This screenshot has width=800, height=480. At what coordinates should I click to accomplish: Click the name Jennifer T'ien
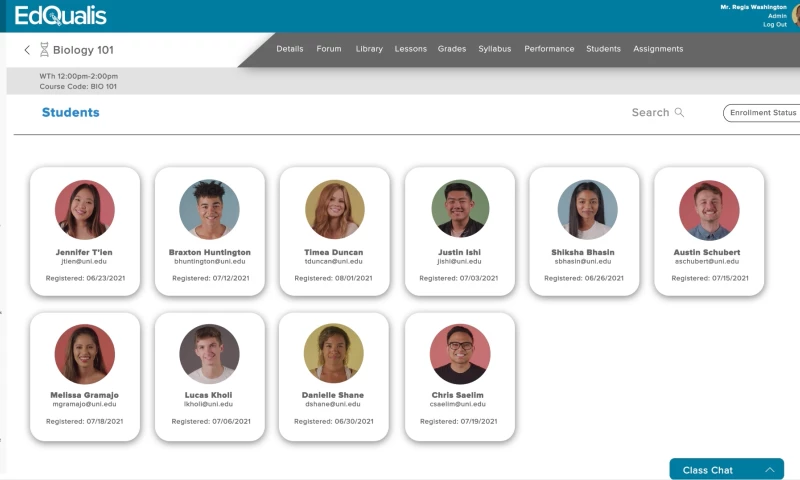click(x=84, y=252)
